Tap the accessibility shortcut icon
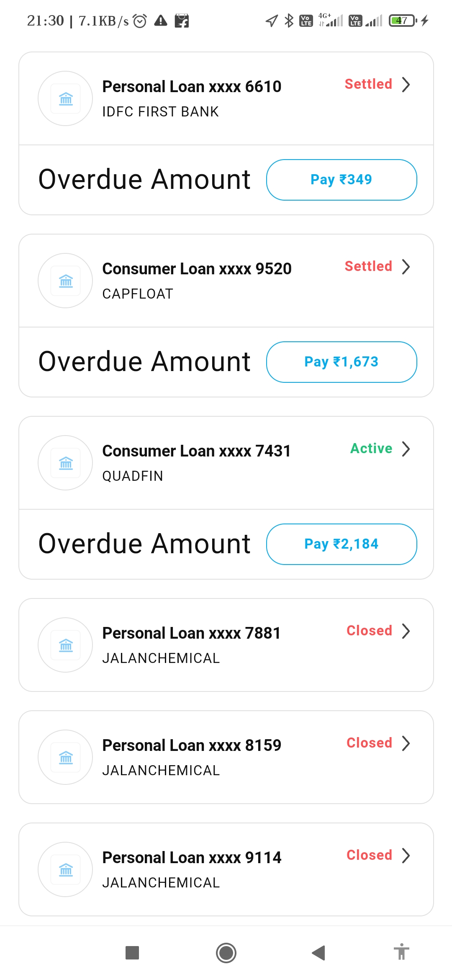Image resolution: width=452 pixels, height=980 pixels. tap(401, 952)
